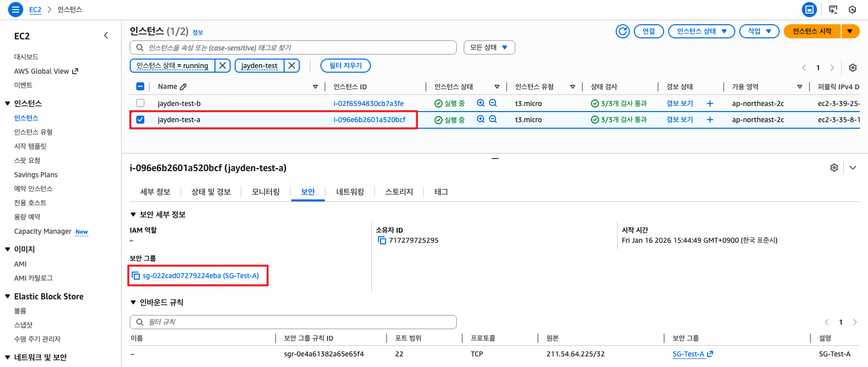Go to next page of inbound rules
Image resolution: width=868 pixels, height=367 pixels.
855,322
